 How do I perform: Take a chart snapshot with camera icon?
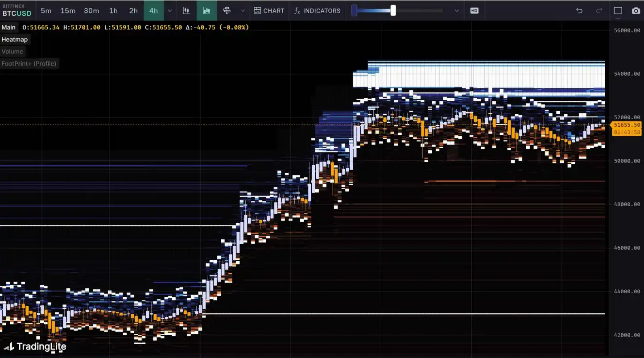click(x=636, y=11)
